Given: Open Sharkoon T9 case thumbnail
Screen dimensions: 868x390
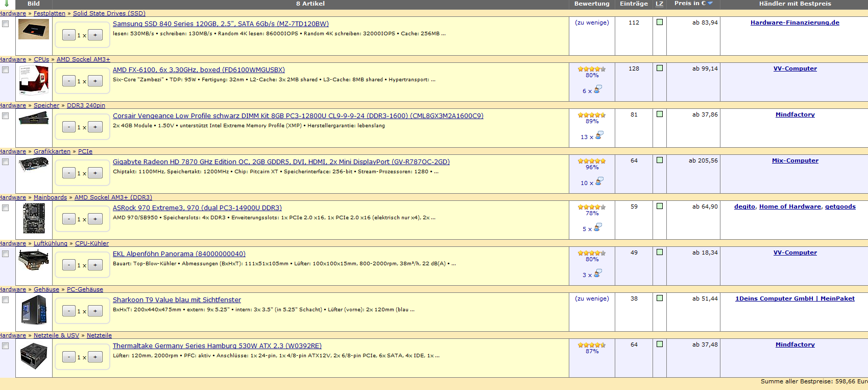Looking at the screenshot, I should point(34,309).
